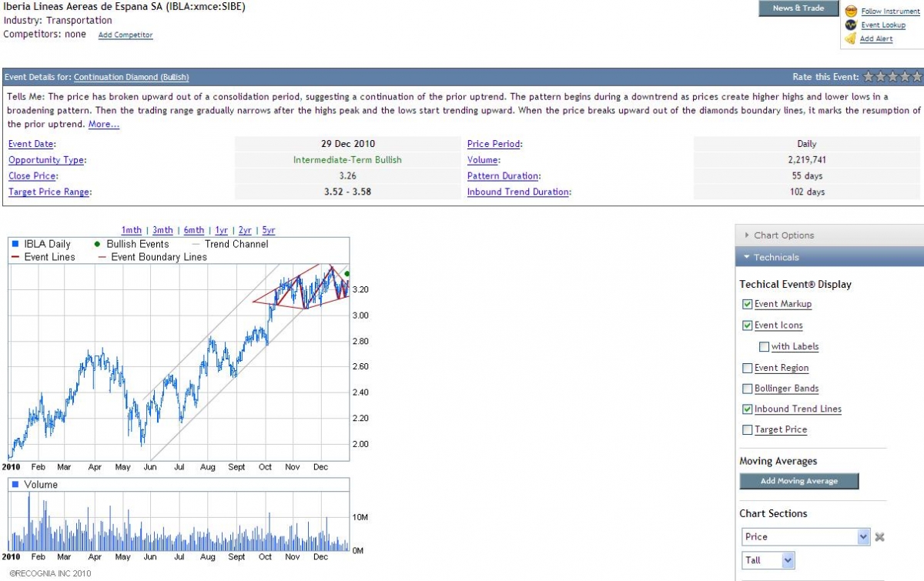Uncheck the Event Markup checkbox
The width and height of the screenshot is (924, 581).
tap(748, 304)
